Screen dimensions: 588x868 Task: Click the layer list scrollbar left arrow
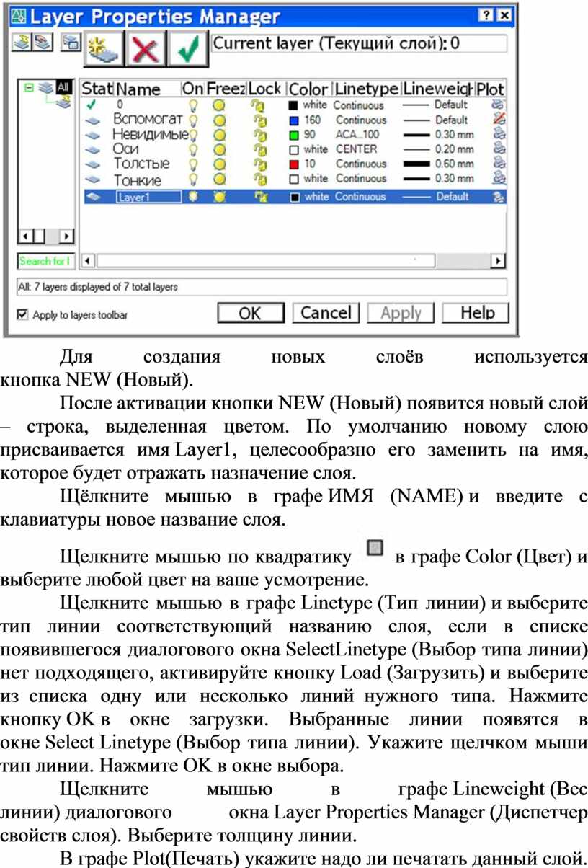point(88,260)
